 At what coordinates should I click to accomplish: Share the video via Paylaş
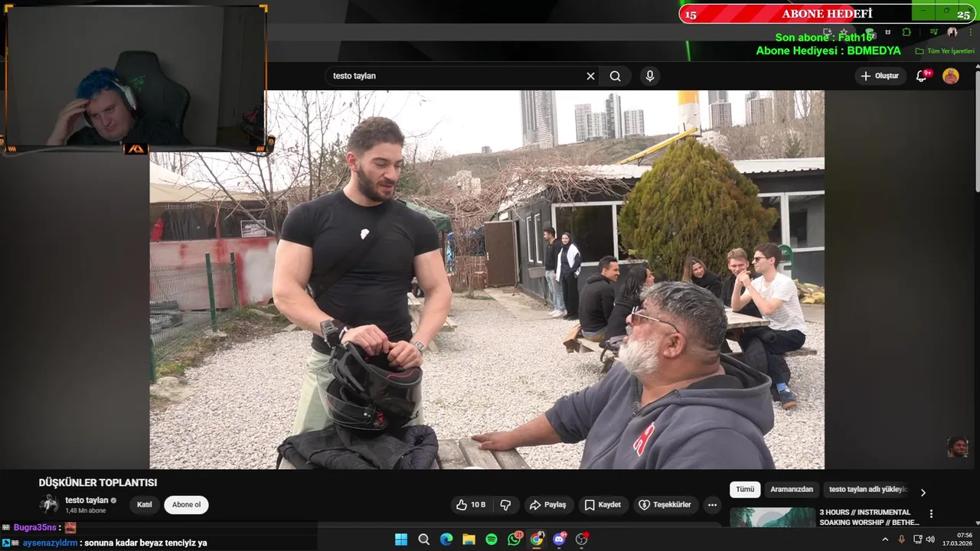pyautogui.click(x=547, y=505)
